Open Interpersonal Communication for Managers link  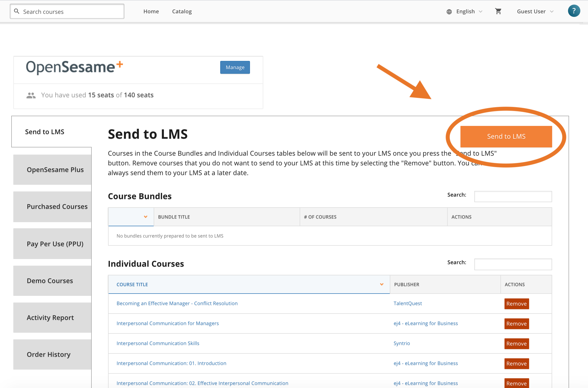[x=167, y=323]
